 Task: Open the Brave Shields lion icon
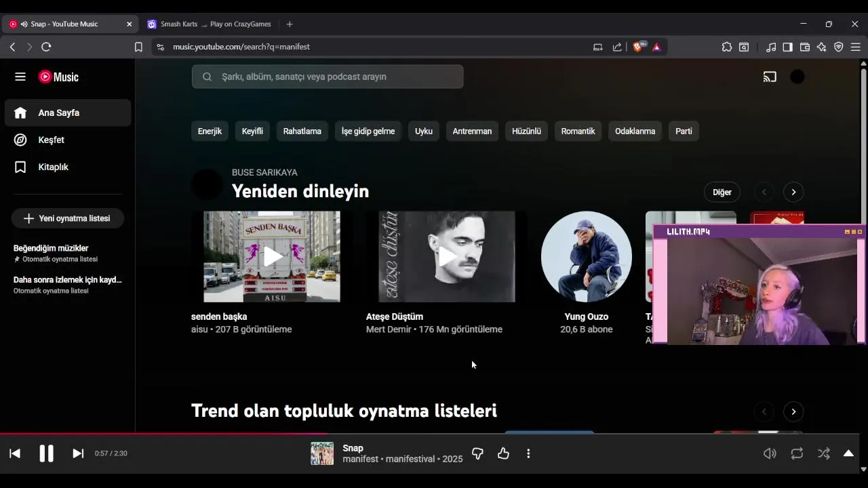click(638, 47)
